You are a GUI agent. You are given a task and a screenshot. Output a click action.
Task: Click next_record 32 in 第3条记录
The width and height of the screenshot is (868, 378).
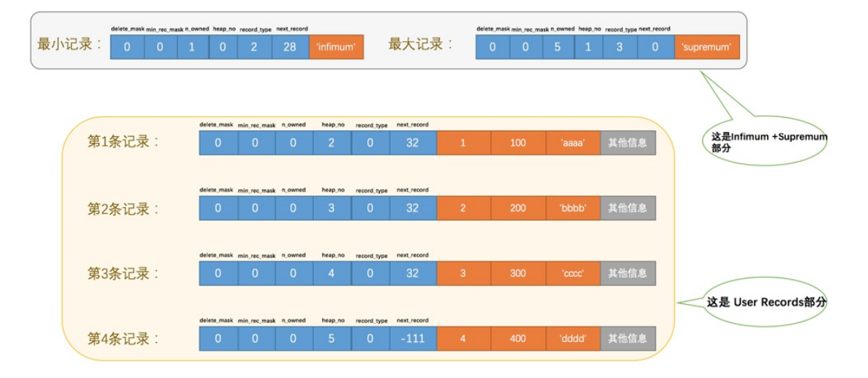coord(413,273)
